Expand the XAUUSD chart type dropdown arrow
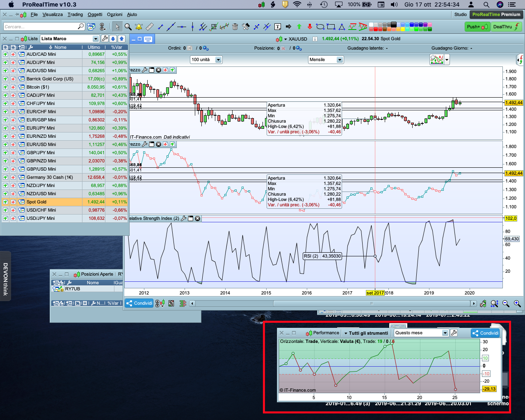525x420 pixels. (x=285, y=39)
